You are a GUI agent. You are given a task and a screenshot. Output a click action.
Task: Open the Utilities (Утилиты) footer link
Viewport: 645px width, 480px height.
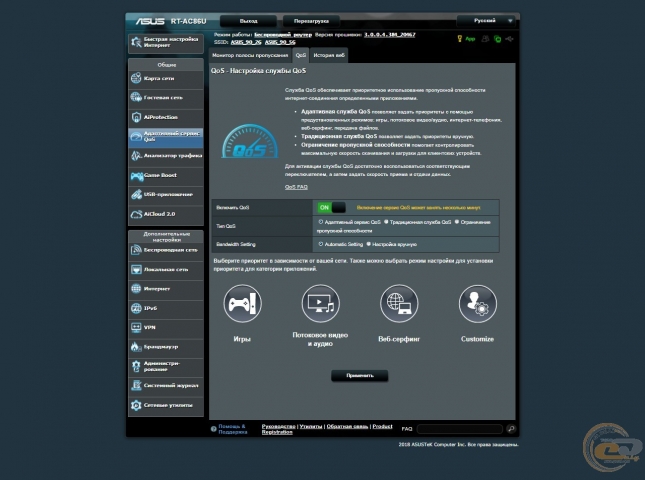[x=311, y=427]
